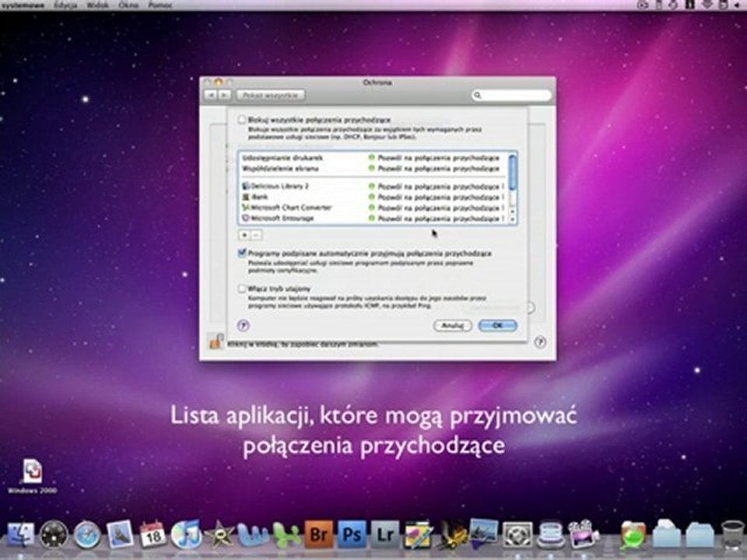Viewport: 747px width, 560px height.
Task: Open the Edycja menu
Action: click(65, 5)
